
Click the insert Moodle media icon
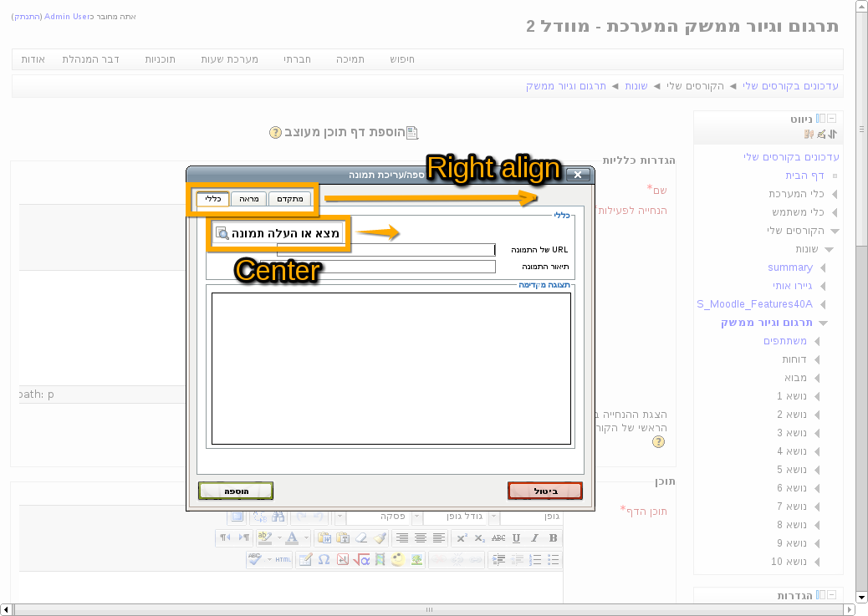click(380, 560)
